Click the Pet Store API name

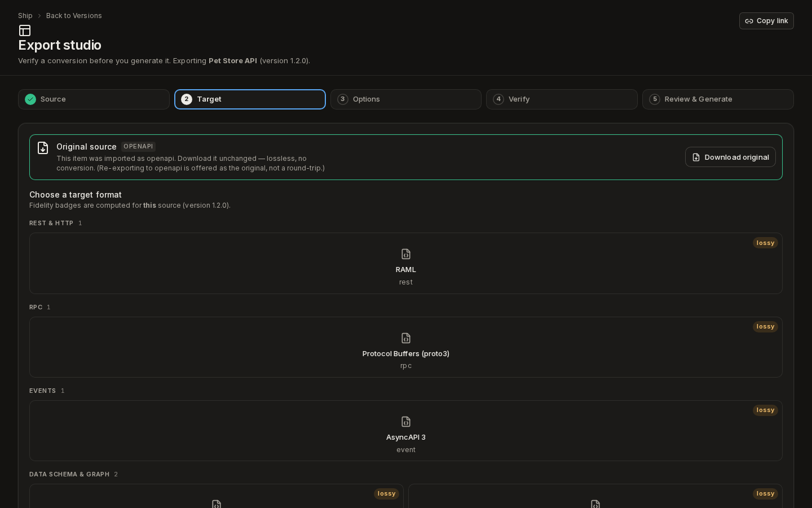point(233,61)
